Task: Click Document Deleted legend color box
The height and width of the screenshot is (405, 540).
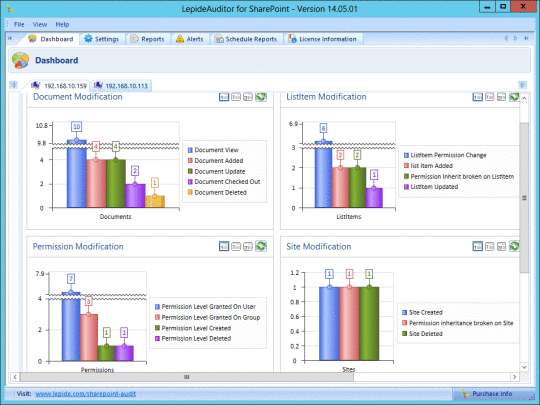Action: coord(190,193)
